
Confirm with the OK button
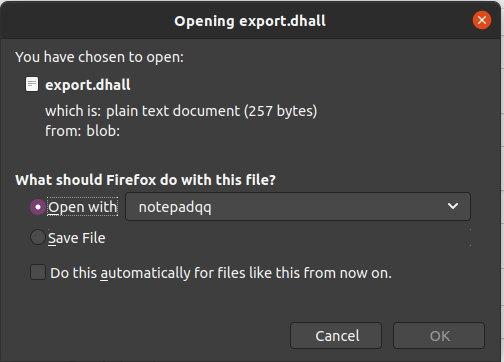pyautogui.click(x=439, y=335)
